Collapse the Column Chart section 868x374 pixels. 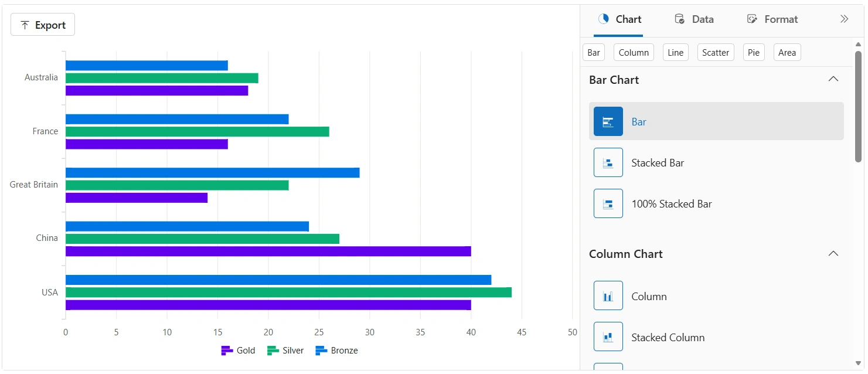[833, 253]
